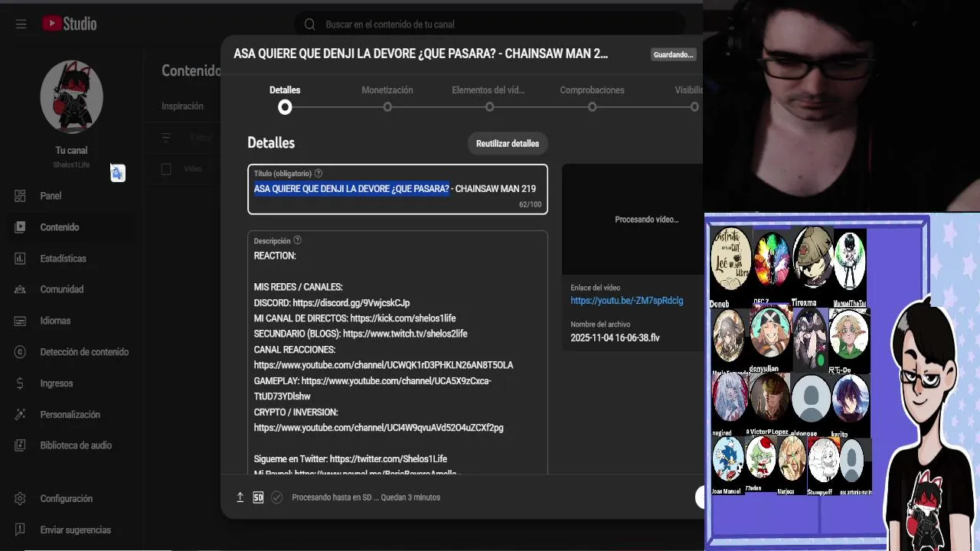
Task: Click into the video title field
Action: (397, 189)
